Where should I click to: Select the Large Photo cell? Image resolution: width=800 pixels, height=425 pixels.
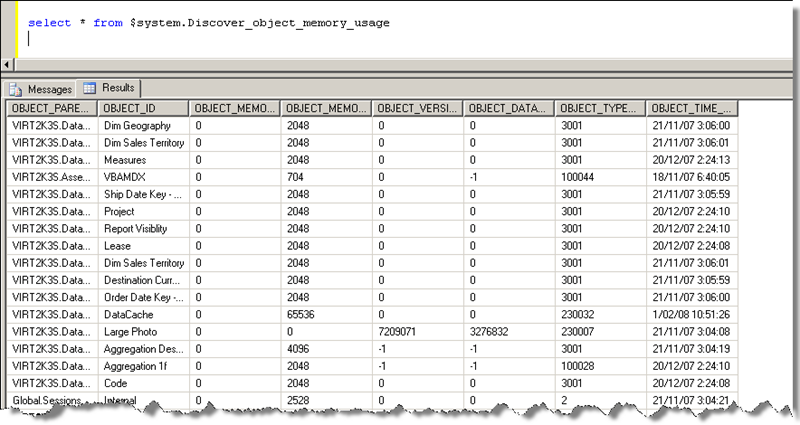click(x=143, y=332)
